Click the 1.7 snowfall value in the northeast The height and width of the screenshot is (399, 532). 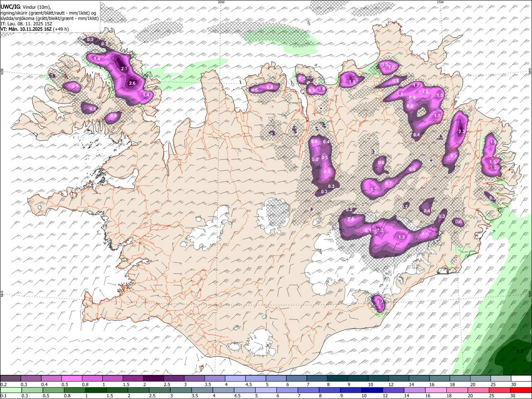pyautogui.click(x=416, y=85)
